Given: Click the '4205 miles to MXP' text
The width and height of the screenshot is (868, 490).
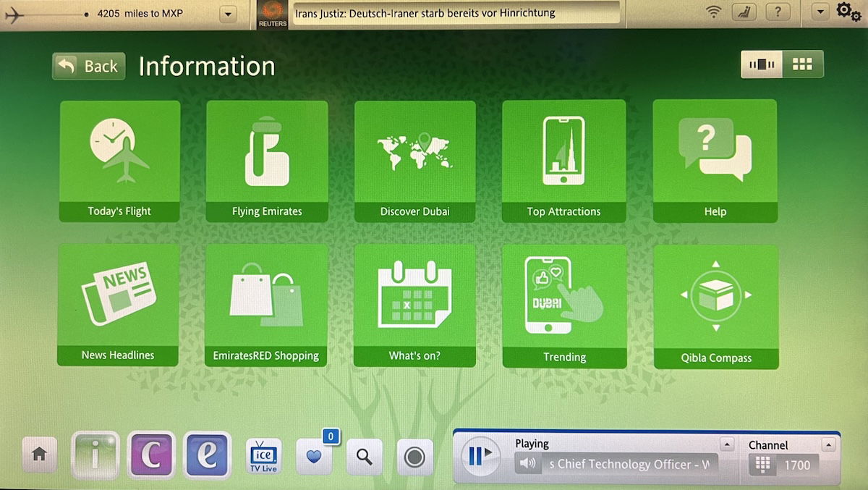Looking at the screenshot, I should (x=140, y=14).
